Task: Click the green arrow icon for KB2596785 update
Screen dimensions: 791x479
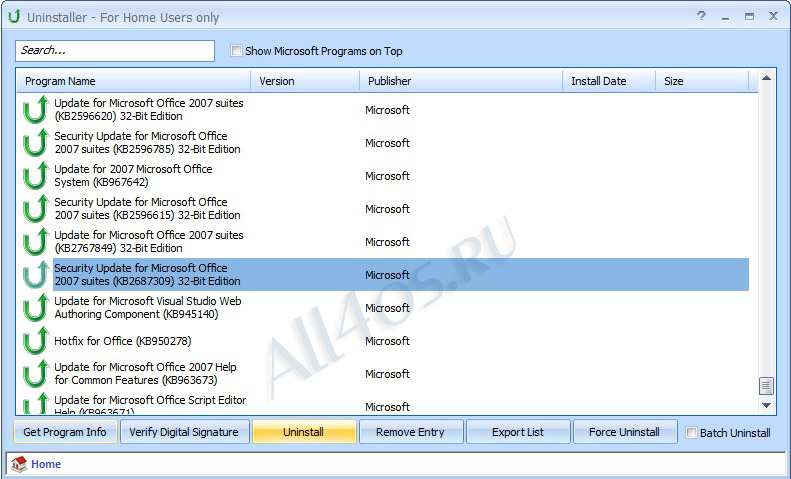Action: click(x=36, y=143)
